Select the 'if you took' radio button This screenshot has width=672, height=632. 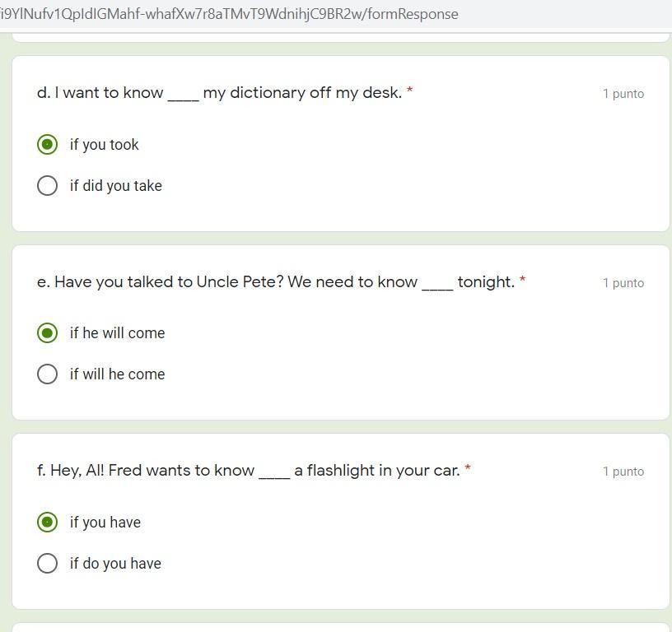[48, 145]
